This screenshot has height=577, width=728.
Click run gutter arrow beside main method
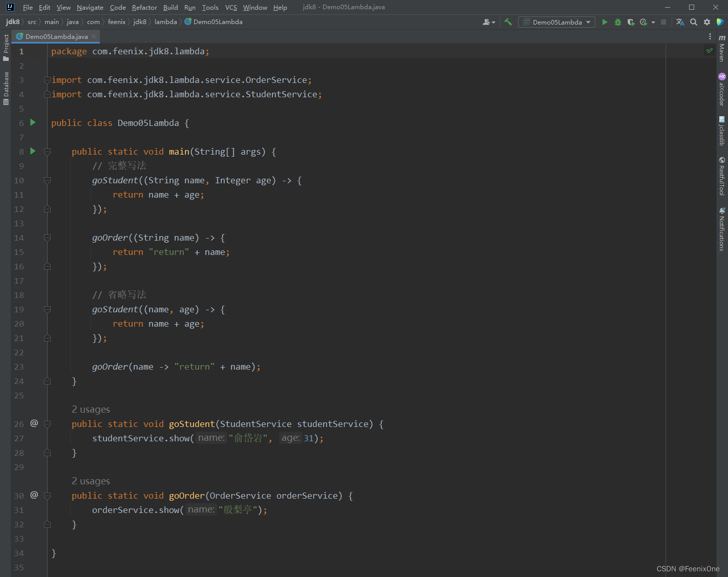[x=33, y=151]
